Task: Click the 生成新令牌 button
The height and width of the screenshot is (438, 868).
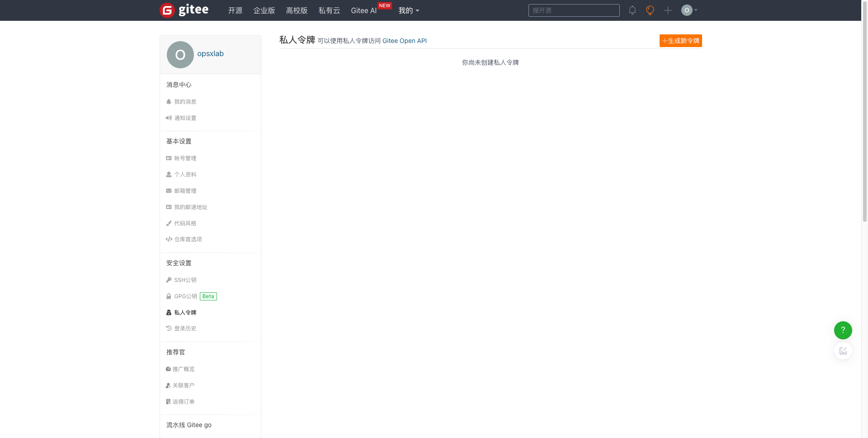Action: (x=680, y=41)
